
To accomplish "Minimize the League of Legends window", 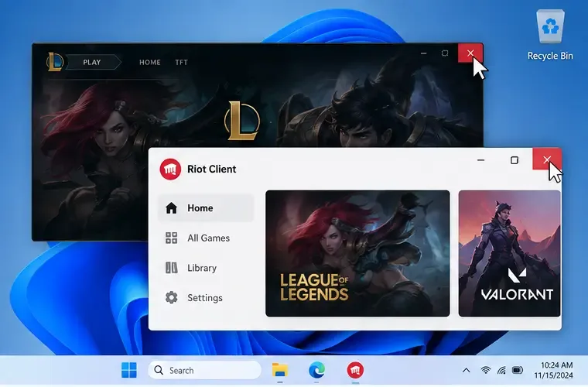I will click(424, 53).
